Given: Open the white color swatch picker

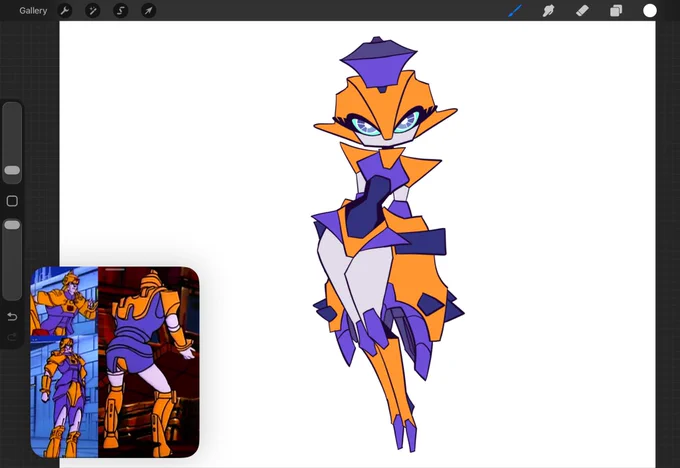Looking at the screenshot, I should coord(650,10).
